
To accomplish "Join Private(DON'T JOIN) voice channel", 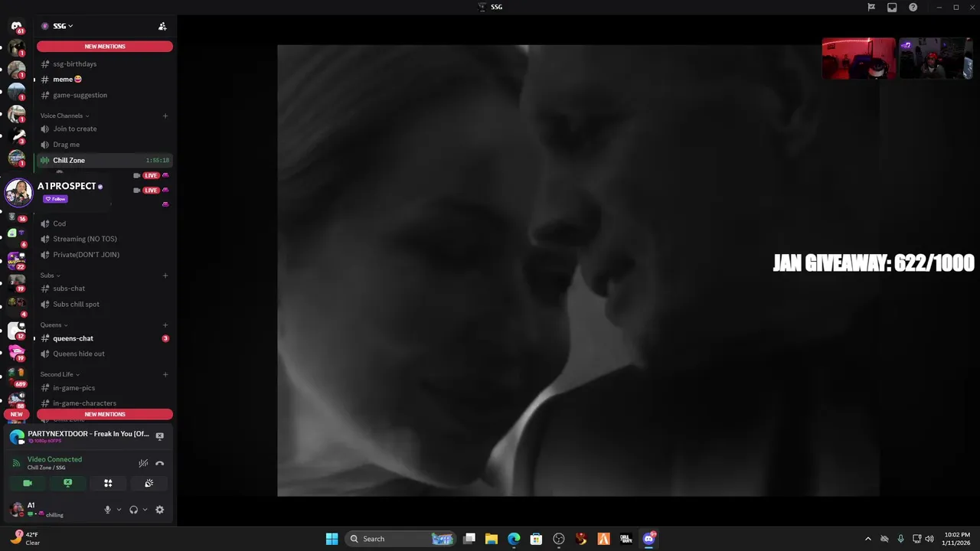I will (x=104, y=254).
